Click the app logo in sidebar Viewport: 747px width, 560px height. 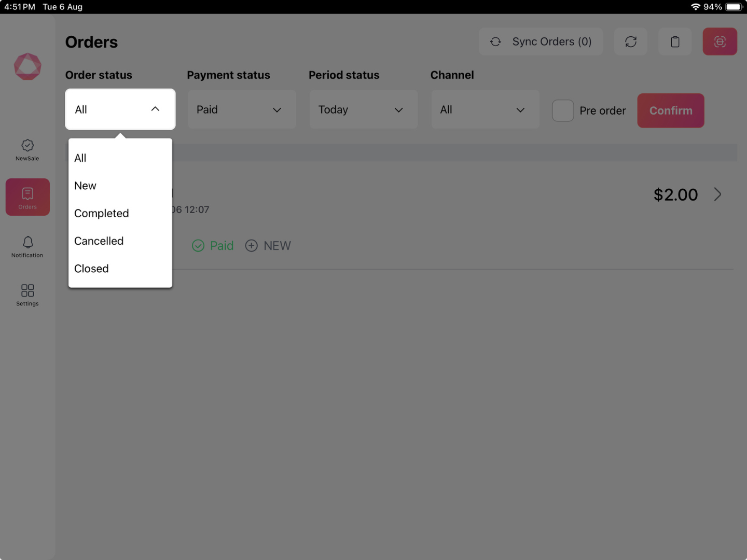[27, 67]
